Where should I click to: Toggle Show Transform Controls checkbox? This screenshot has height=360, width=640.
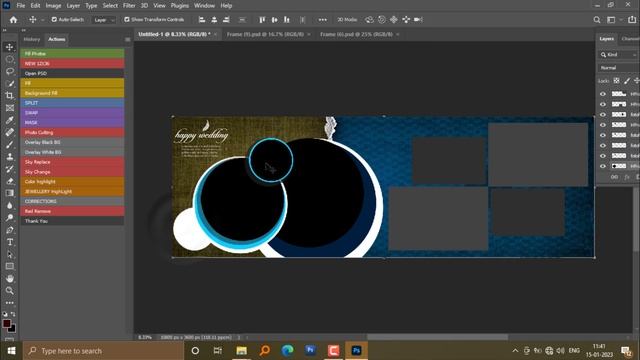pos(127,19)
